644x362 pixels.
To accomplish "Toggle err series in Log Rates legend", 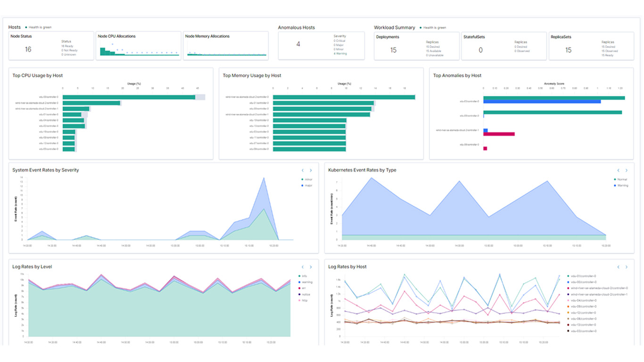I will click(303, 288).
